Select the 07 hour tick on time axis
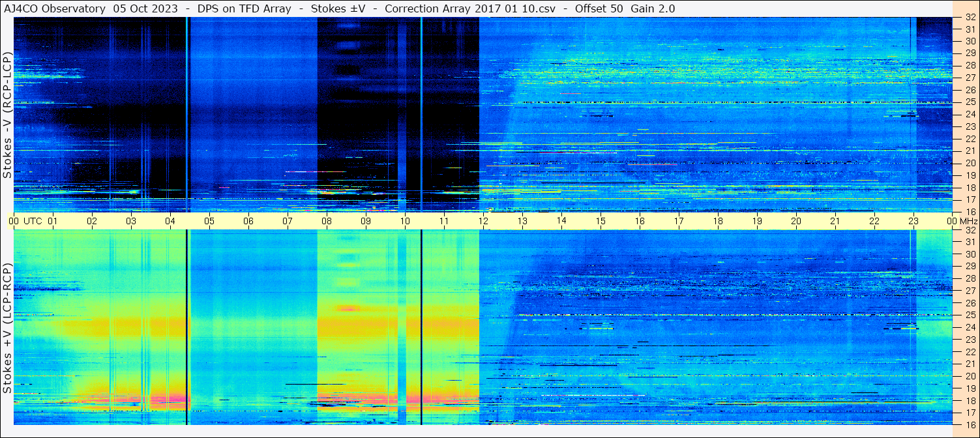Image resolution: width=980 pixels, height=438 pixels. (288, 221)
